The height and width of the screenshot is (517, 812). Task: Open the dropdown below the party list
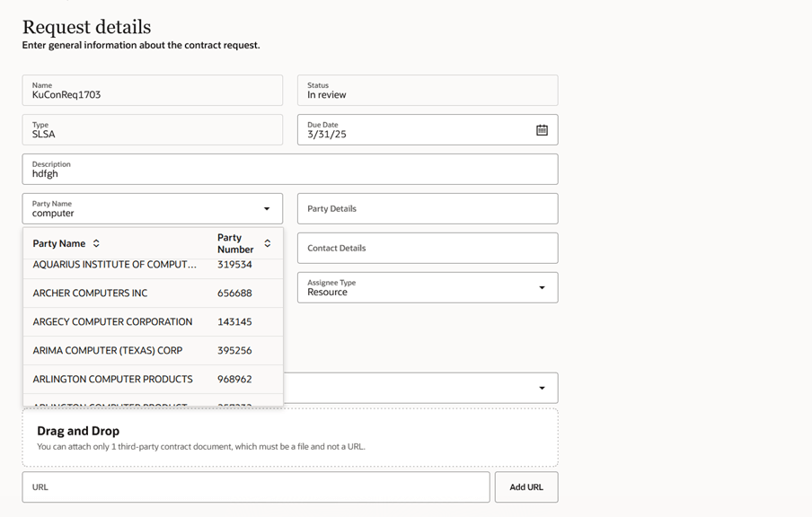point(542,388)
